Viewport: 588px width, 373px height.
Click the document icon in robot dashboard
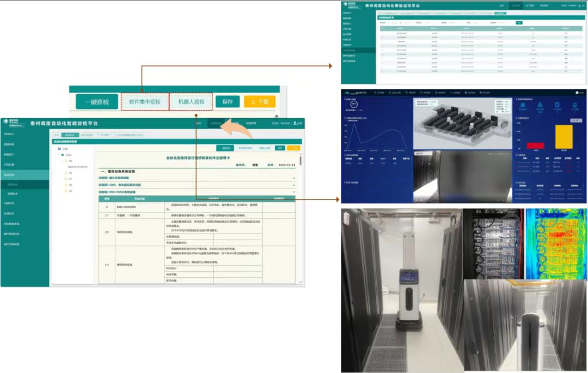coord(558,105)
